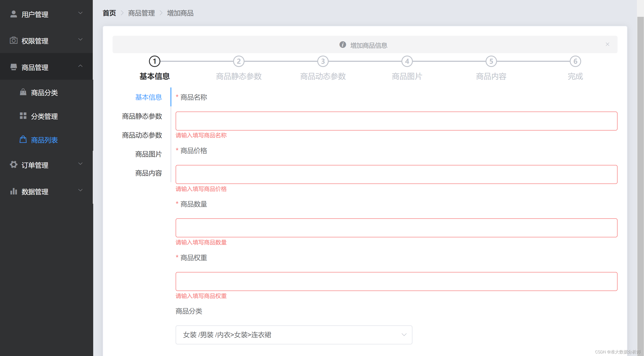Viewport: 644px width, 356px height.
Task: Close the 增加商品信息 alert banner
Action: (607, 44)
